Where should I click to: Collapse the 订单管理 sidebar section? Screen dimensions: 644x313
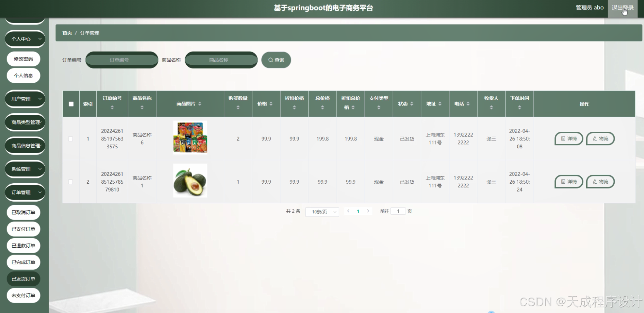tap(25, 192)
